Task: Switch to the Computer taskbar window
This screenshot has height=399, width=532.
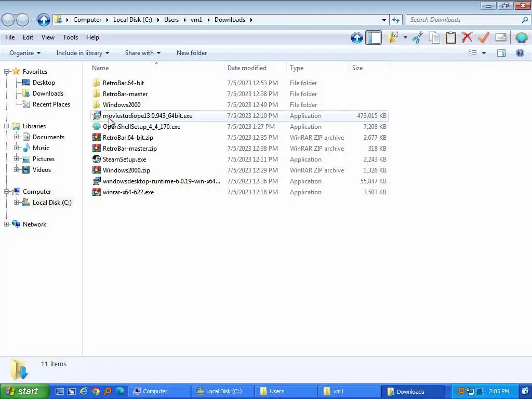Action: point(159,392)
